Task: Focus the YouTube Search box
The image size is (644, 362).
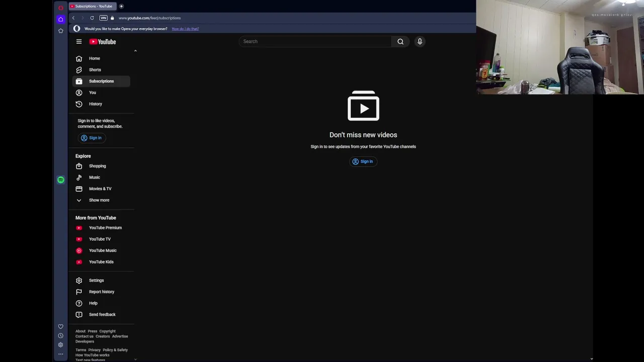Action: click(315, 41)
